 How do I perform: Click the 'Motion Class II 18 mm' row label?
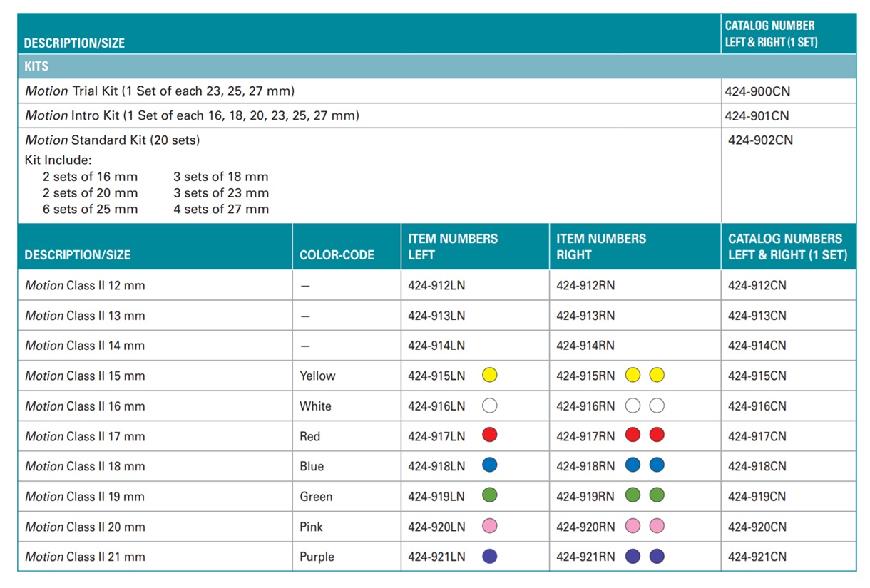click(x=85, y=466)
